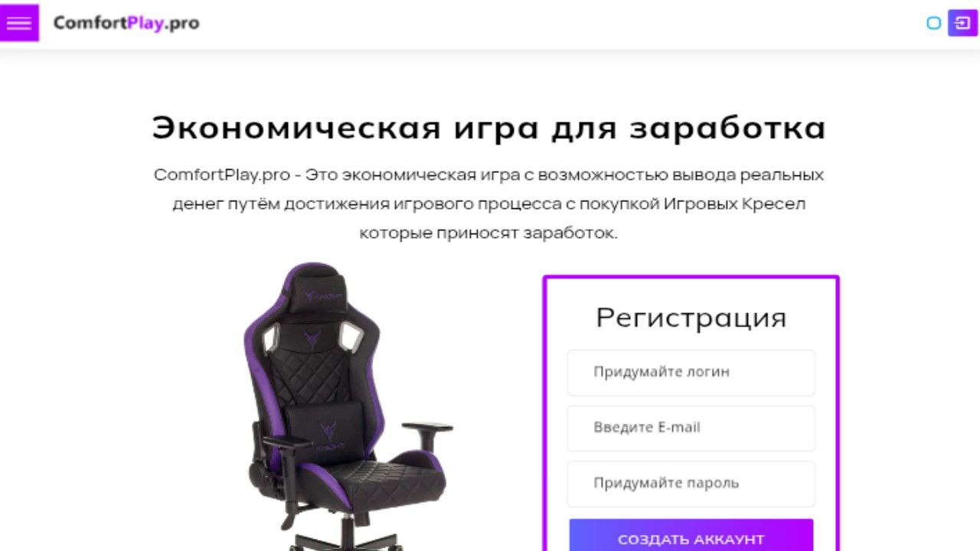Screen dimensions: 980x551
Task: Select the "Введите E-mail" input
Action: pos(691,428)
